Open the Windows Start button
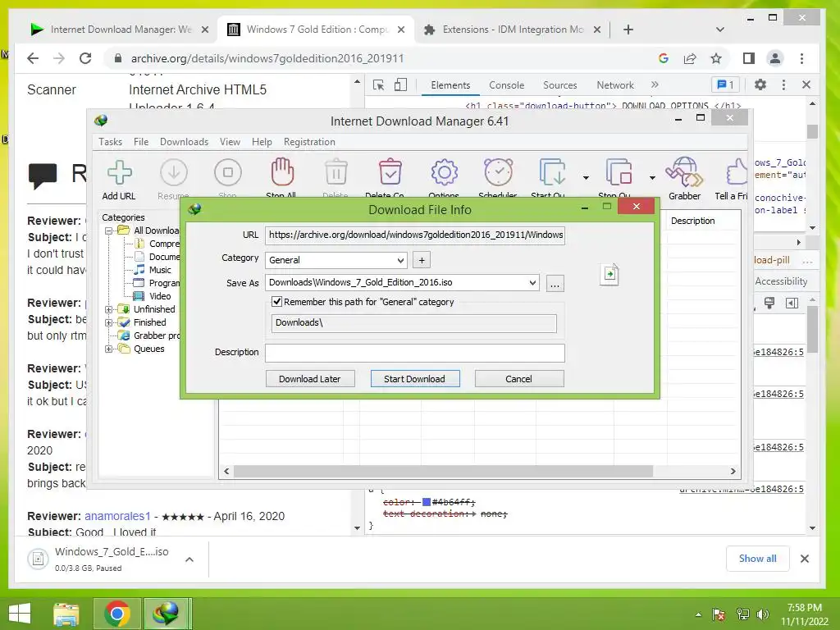Image resolution: width=840 pixels, height=630 pixels. point(20,614)
